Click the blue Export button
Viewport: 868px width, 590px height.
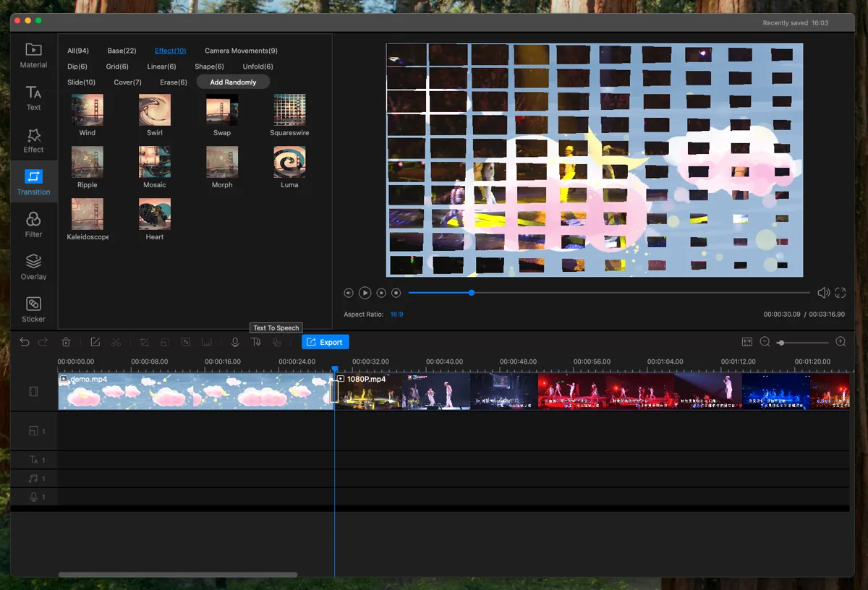(x=325, y=342)
